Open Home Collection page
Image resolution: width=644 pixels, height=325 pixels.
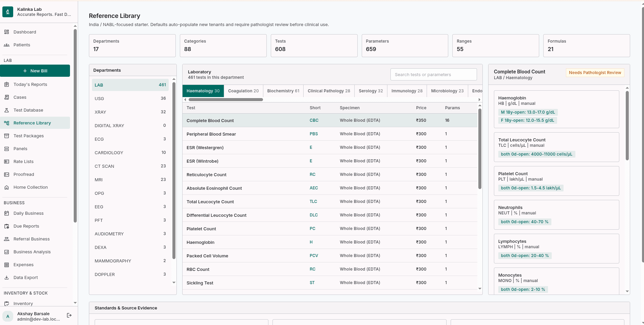point(35,187)
